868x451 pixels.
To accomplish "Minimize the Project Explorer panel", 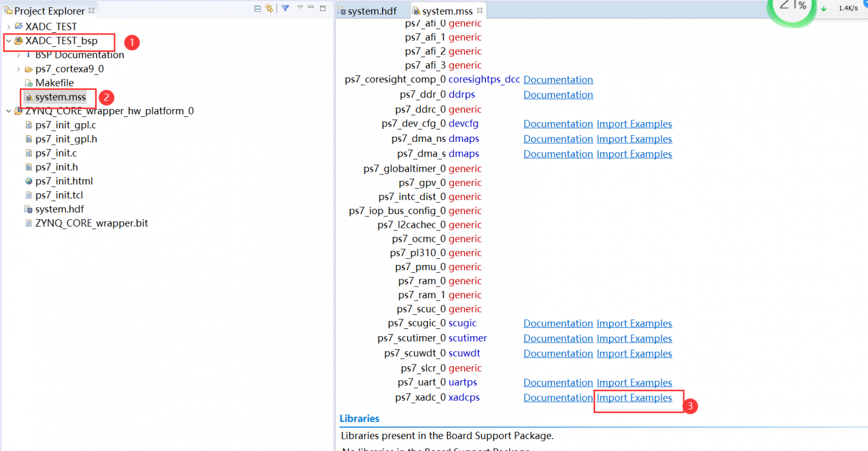I will tap(311, 7).
